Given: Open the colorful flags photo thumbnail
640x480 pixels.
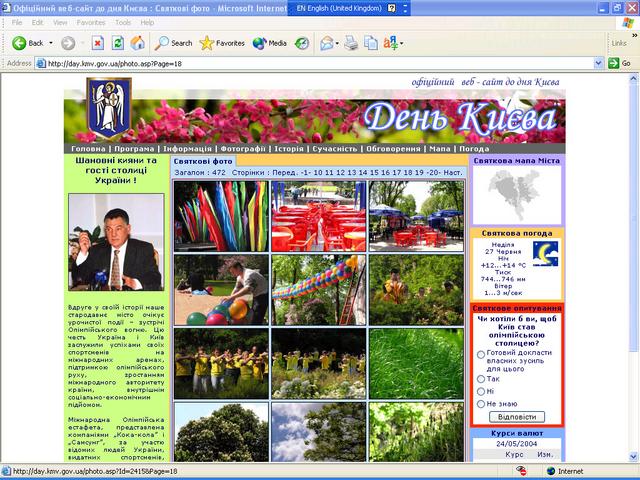Looking at the screenshot, I should [x=222, y=216].
